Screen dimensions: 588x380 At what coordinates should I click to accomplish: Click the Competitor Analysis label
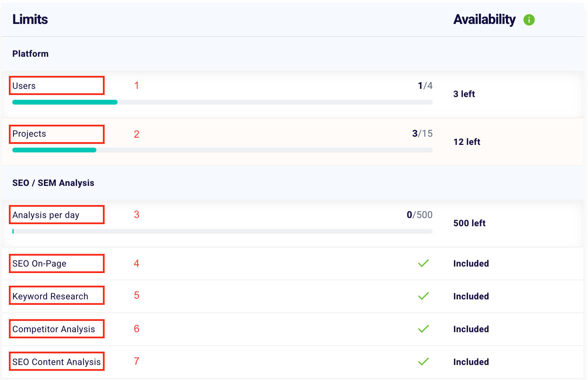click(x=54, y=329)
